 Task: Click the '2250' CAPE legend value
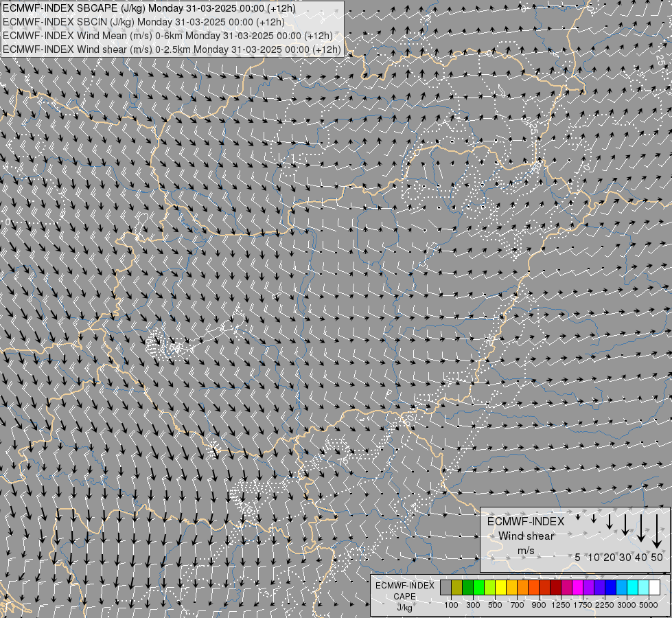tap(605, 605)
